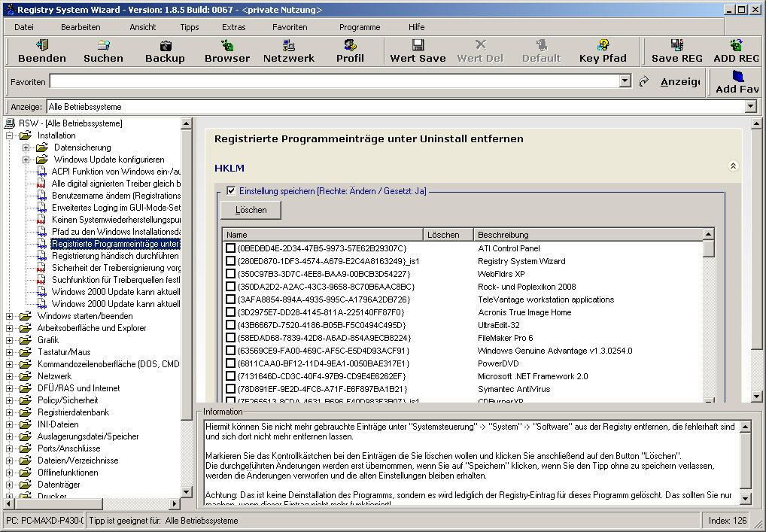Open the Anzeige operating system dropdown
766x532 pixels.
point(751,107)
